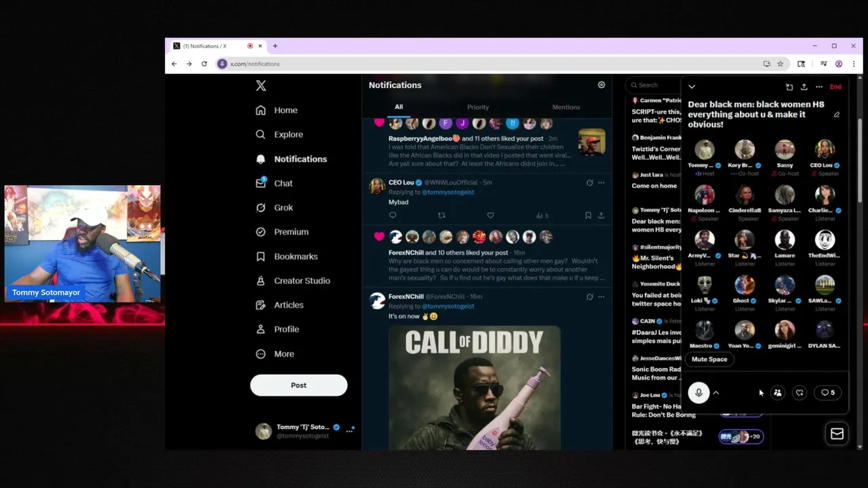Image resolution: width=868 pixels, height=488 pixels.
Task: Open Explore in the sidebar
Action: [279, 135]
